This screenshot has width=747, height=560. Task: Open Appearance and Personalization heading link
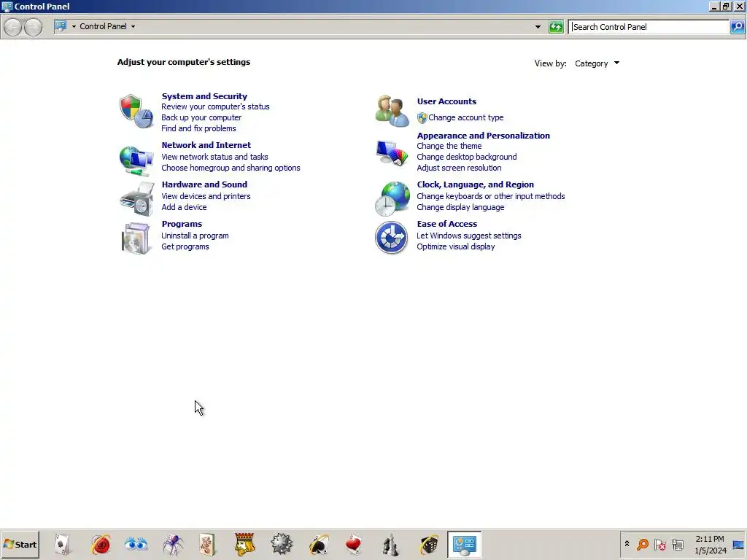483,136
